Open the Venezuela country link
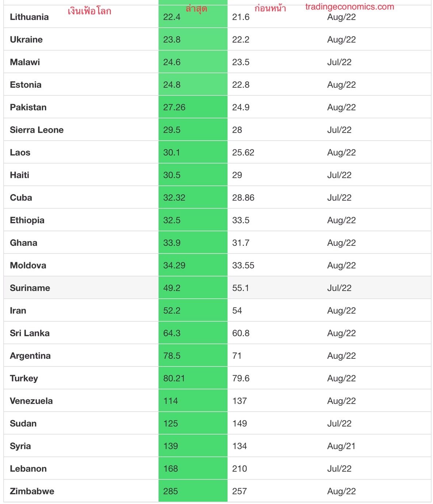 31,402
